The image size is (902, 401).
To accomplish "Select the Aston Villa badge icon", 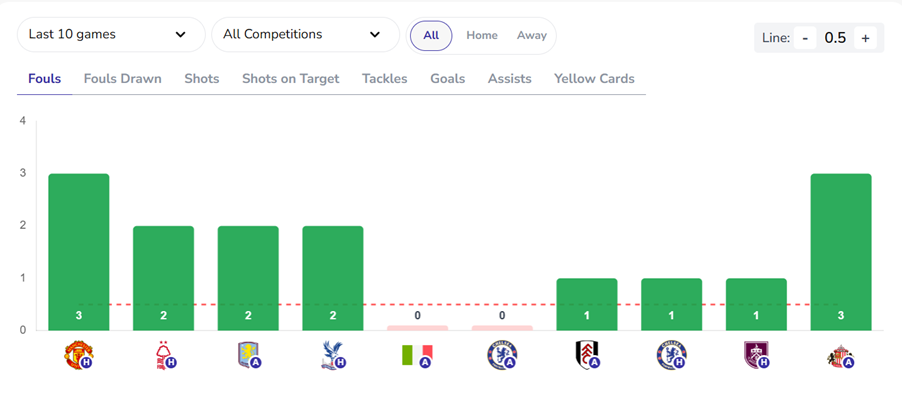I will click(246, 354).
